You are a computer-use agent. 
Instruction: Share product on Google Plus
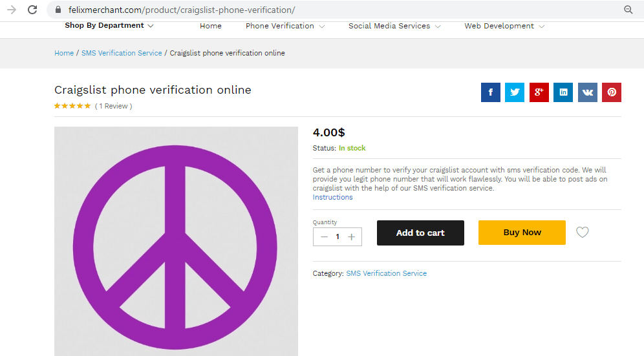[539, 92]
